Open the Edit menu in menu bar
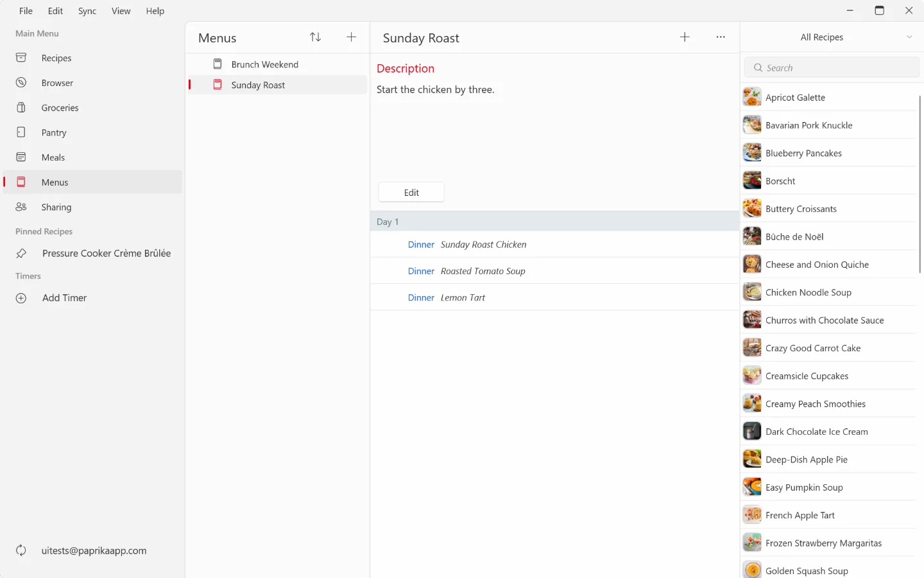The image size is (924, 578). tap(55, 11)
